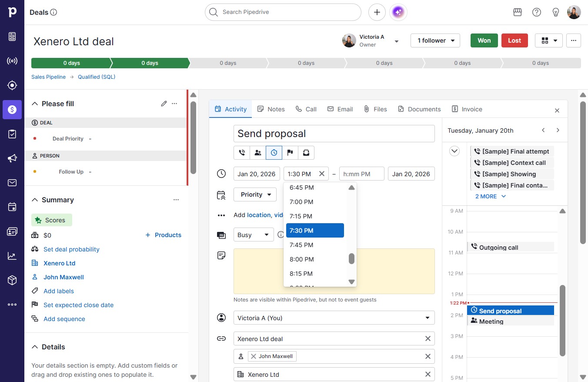Collapse the Please fill section

pyautogui.click(x=35, y=104)
